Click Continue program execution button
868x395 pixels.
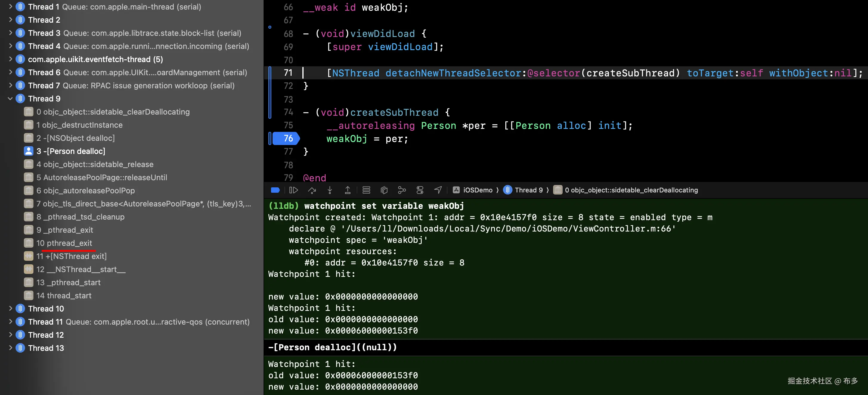(293, 190)
